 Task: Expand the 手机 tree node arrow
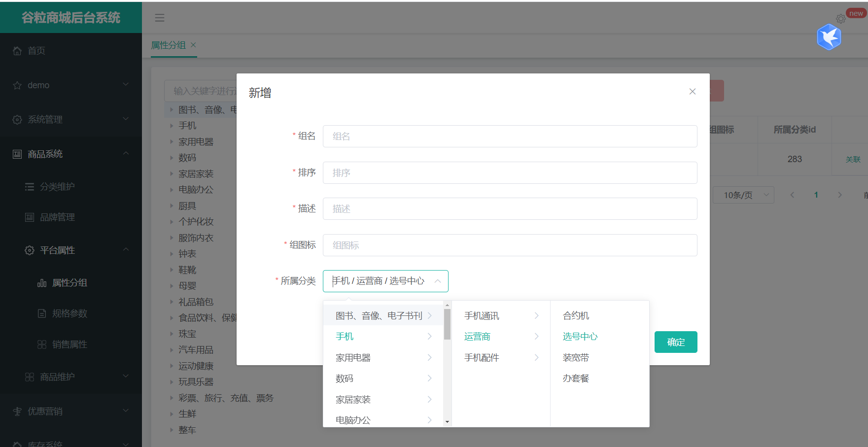click(172, 126)
